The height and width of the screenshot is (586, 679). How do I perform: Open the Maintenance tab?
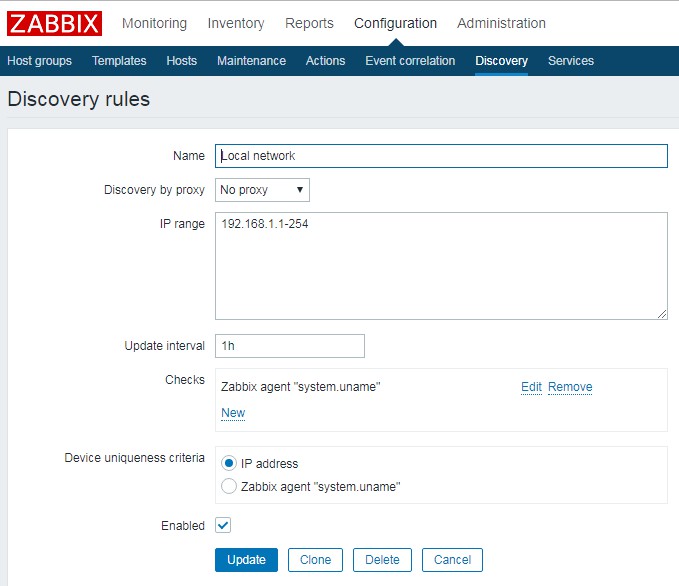click(251, 61)
